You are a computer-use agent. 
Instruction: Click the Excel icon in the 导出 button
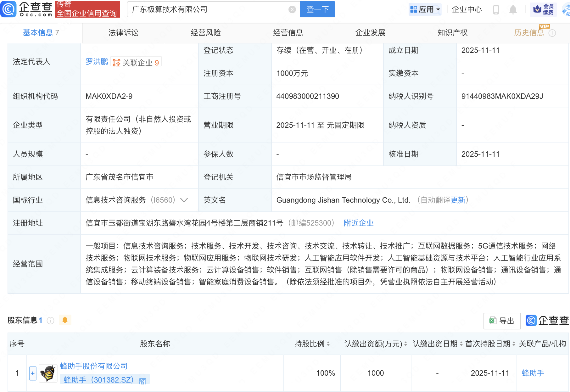tap(493, 321)
